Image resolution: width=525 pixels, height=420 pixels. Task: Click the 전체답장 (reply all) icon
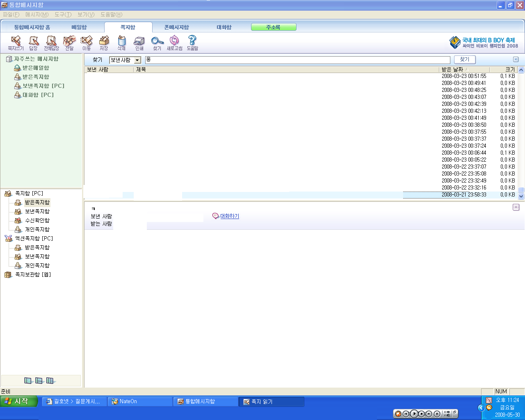pyautogui.click(x=51, y=42)
